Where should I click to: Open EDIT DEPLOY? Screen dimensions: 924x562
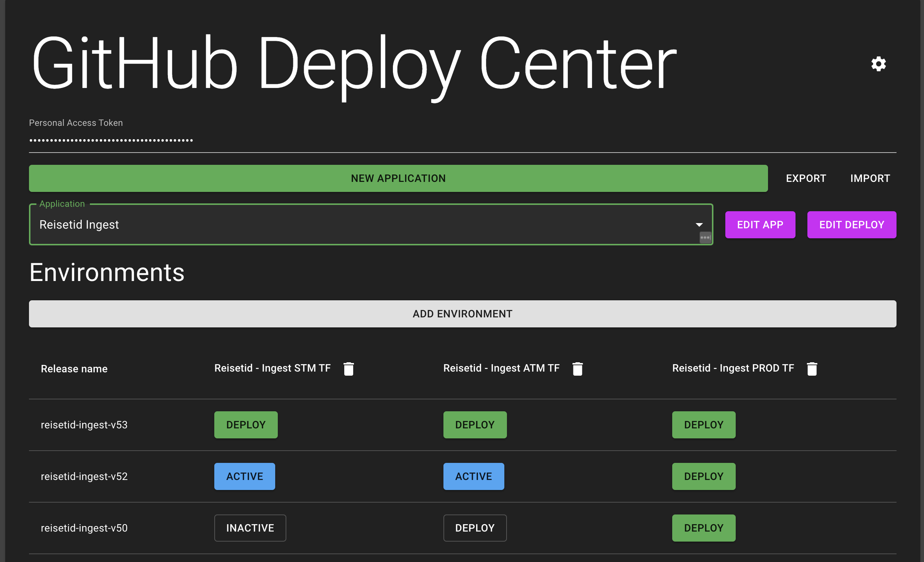[x=852, y=225]
